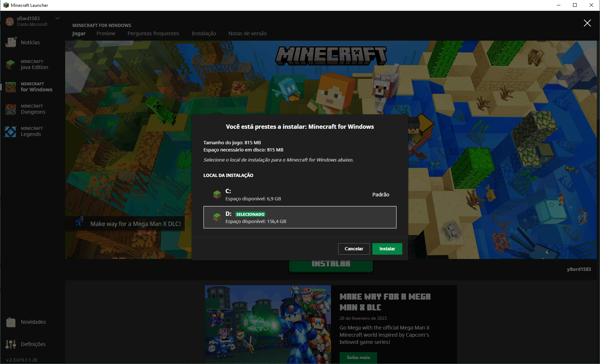The height and width of the screenshot is (364, 600).
Task: Choose the D: drive install location
Action: click(300, 217)
